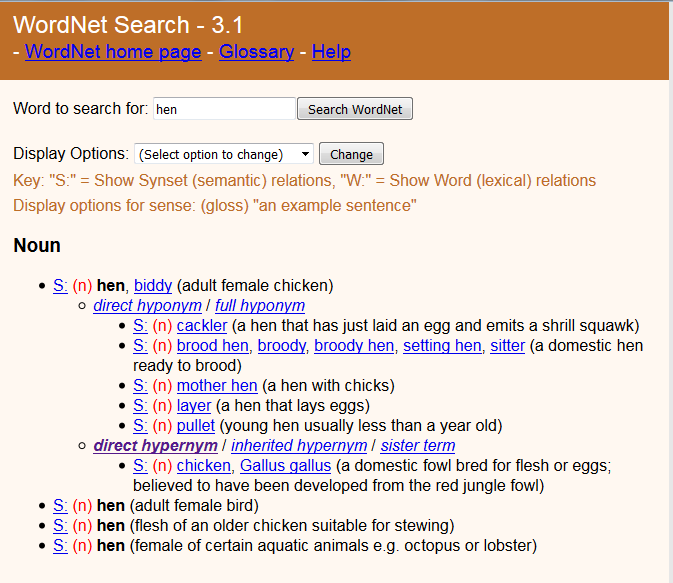This screenshot has height=583, width=673.
Task: Click the '(a hen with chicks)' gloss
Action: click(x=328, y=386)
